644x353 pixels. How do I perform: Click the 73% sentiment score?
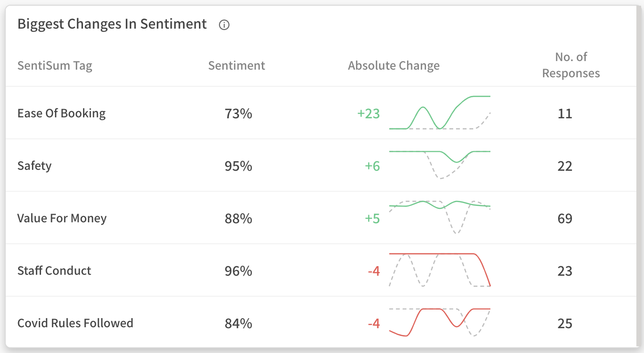coord(239,114)
